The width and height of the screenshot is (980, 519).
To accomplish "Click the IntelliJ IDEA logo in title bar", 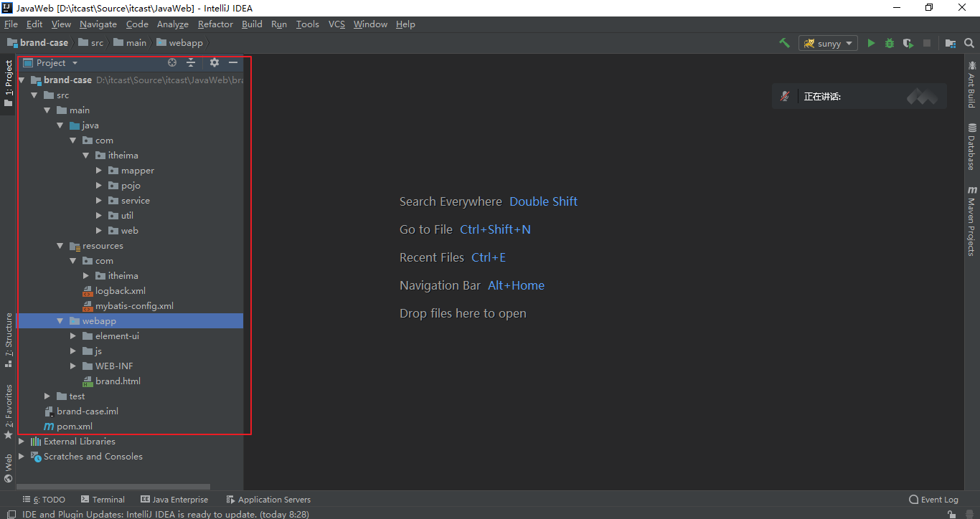I will pyautogui.click(x=8, y=8).
